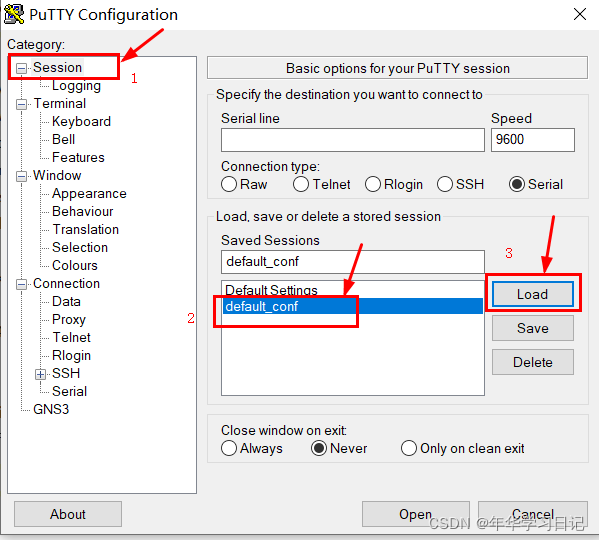Open the Appearance settings
The image size is (600, 541).
89,194
